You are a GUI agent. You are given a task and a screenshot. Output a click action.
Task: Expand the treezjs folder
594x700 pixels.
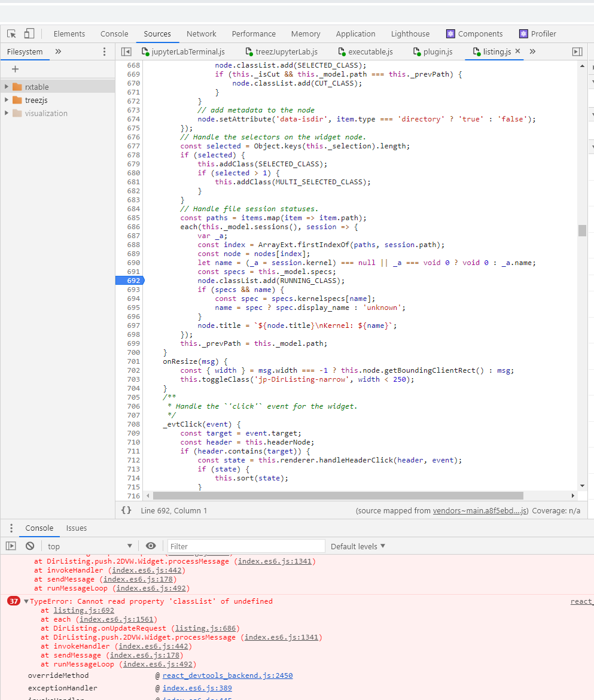(6, 100)
